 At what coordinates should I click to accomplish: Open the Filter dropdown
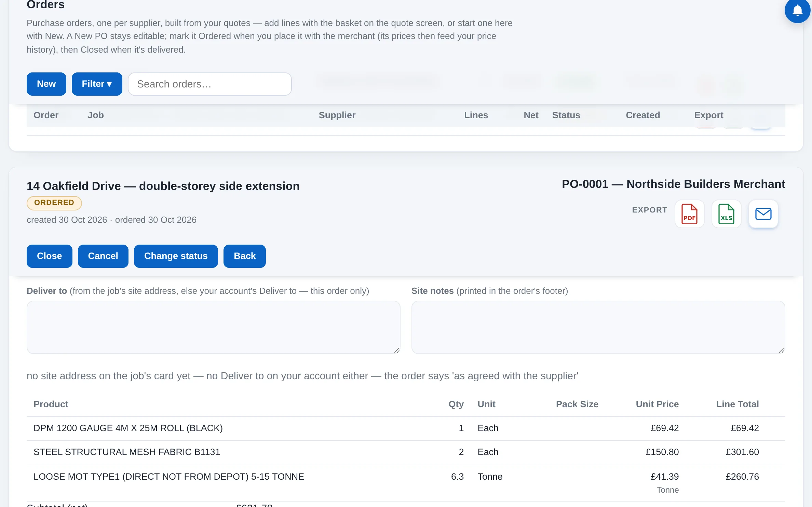97,84
